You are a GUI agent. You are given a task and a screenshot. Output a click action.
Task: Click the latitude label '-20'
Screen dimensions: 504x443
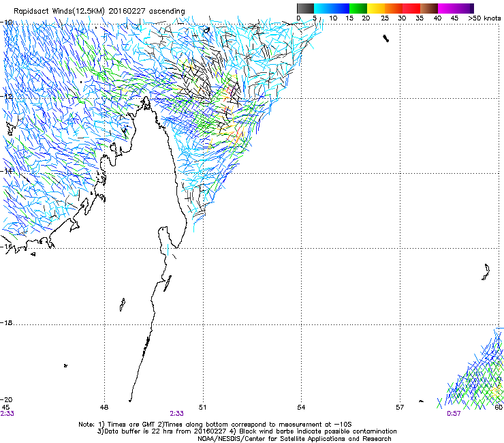click(x=7, y=399)
